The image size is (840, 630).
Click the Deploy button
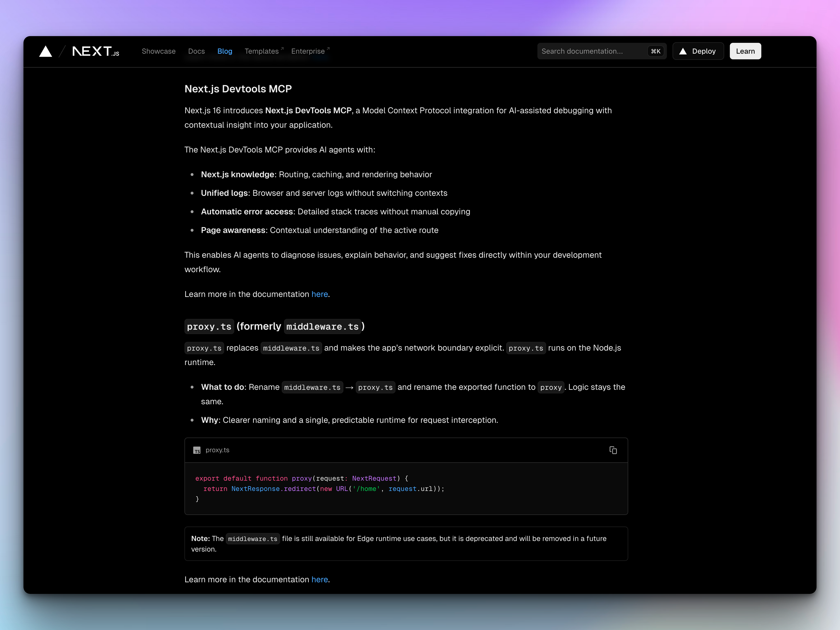pos(698,51)
